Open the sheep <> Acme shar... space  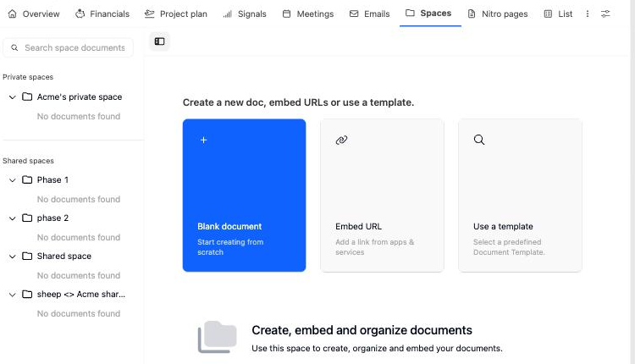(81, 294)
